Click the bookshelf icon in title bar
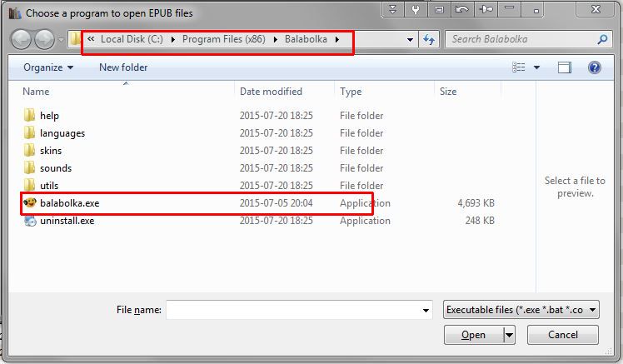This screenshot has width=623, height=364. click(15, 13)
